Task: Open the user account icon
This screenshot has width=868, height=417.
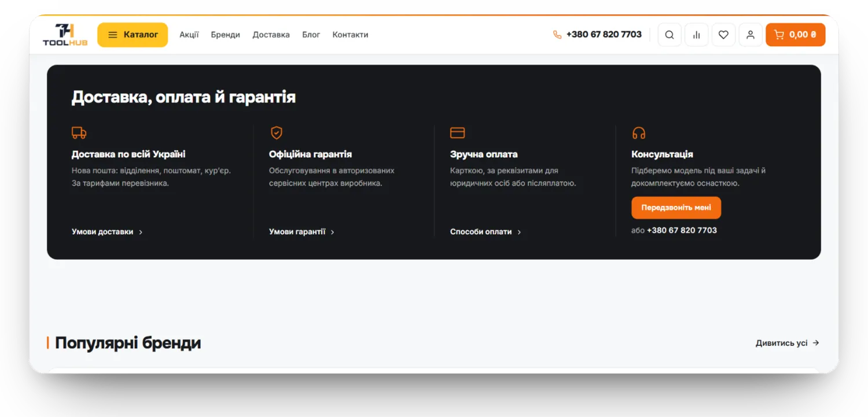Action: (751, 35)
